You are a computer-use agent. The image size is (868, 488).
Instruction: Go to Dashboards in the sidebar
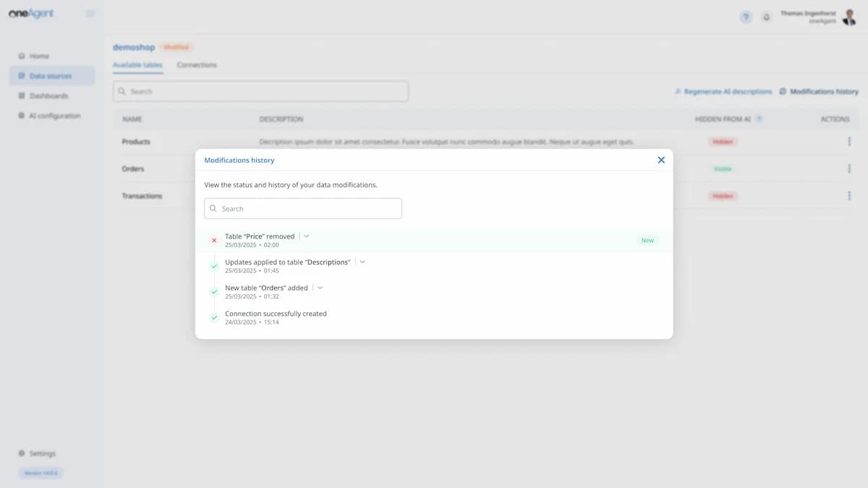click(x=48, y=96)
